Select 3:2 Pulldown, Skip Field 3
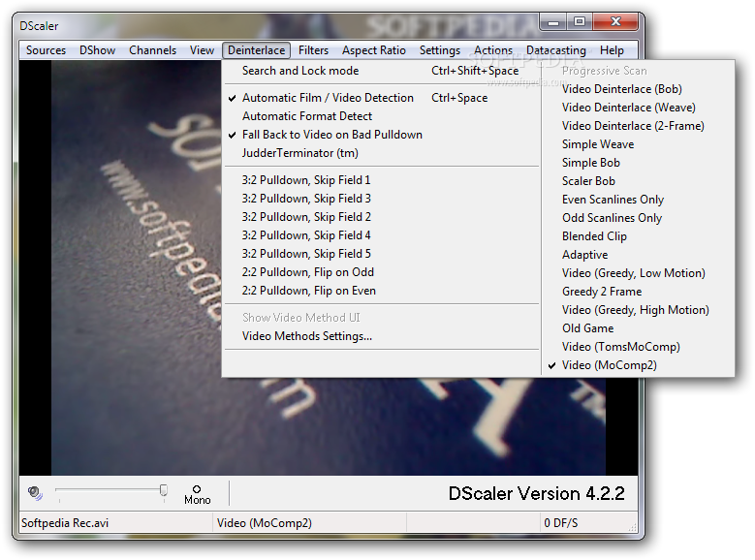The width and height of the screenshot is (755, 560). tap(381, 199)
